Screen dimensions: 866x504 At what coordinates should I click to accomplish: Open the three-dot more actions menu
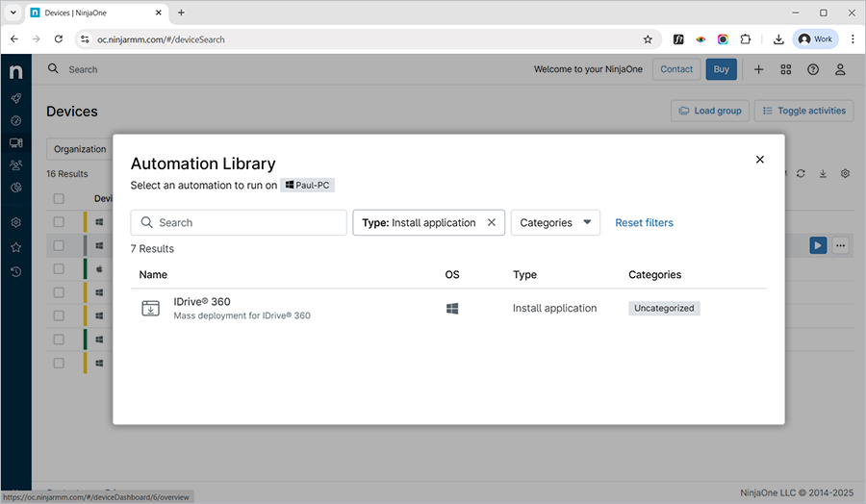840,245
